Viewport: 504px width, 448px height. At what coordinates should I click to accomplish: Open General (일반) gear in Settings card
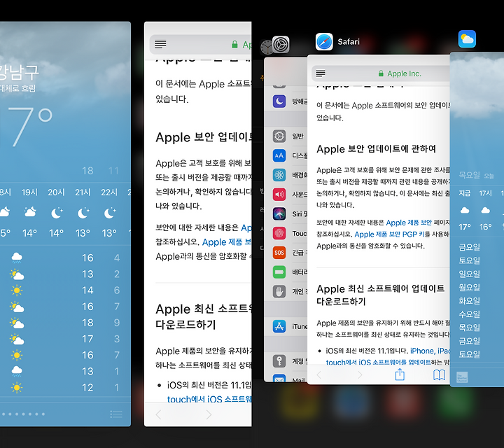[x=279, y=136]
